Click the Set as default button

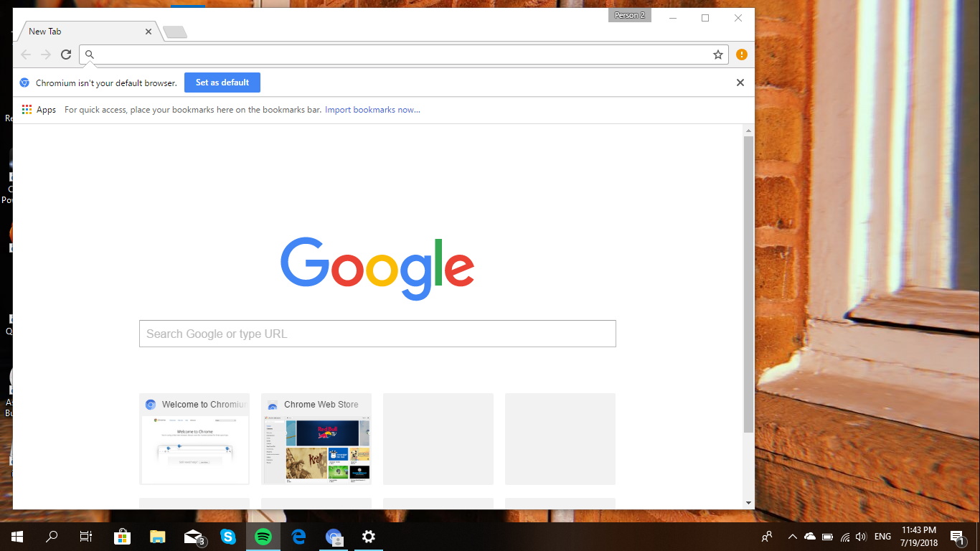pyautogui.click(x=222, y=83)
